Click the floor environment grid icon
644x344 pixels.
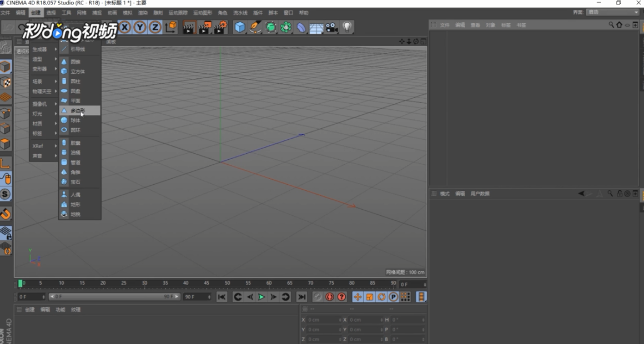[316, 28]
